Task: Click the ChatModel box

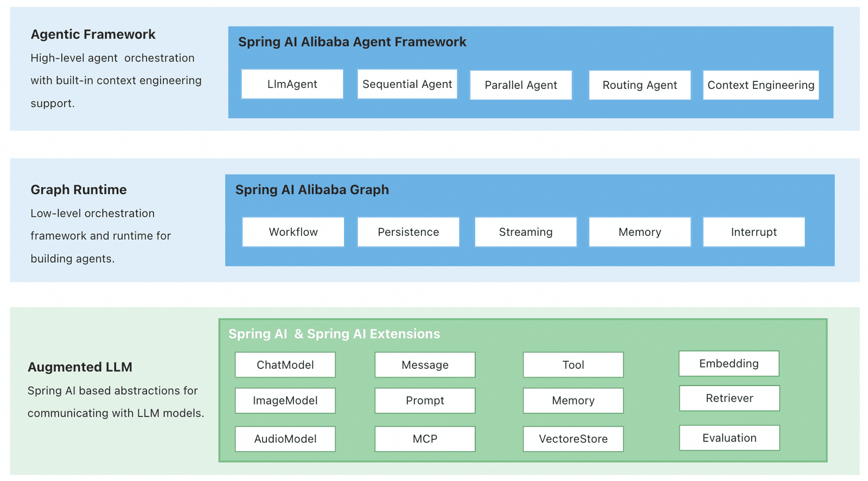Action: (285, 365)
